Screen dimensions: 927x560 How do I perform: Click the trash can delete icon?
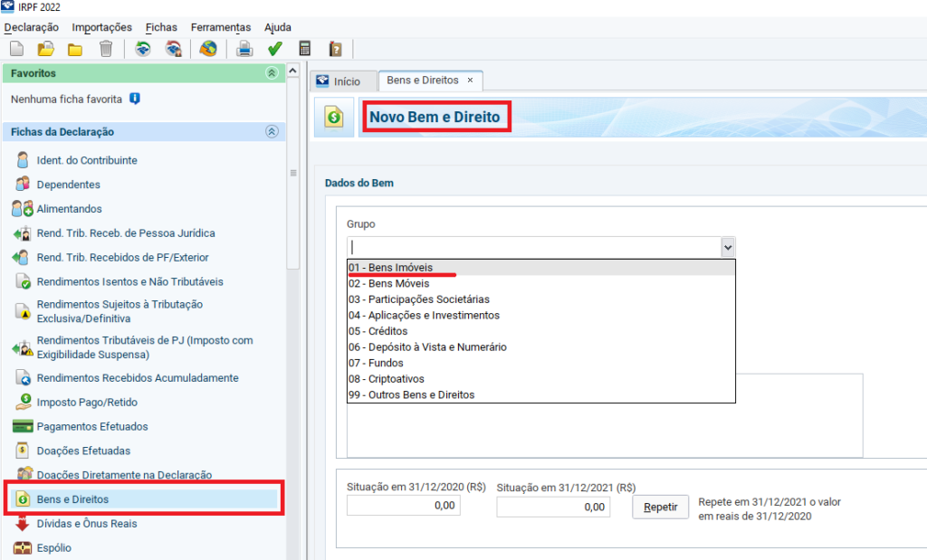(x=106, y=49)
